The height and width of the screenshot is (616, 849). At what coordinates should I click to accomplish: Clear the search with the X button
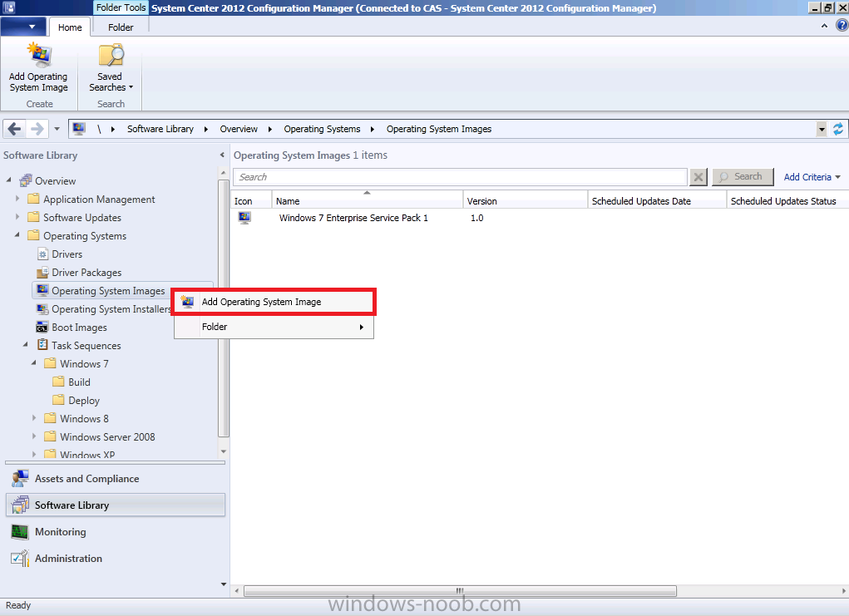coord(698,177)
